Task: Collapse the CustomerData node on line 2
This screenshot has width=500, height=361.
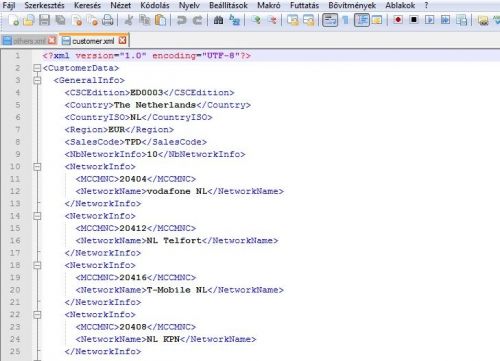Action: pos(37,68)
